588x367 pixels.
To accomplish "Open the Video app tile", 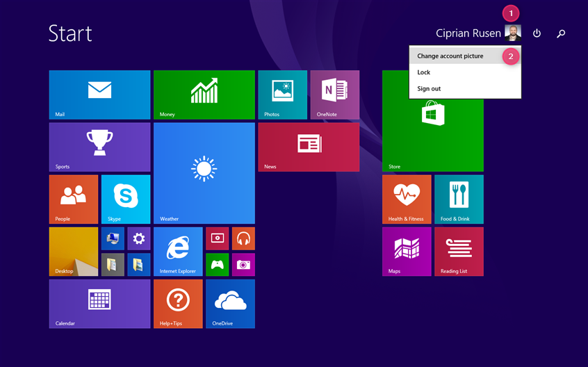I will [217, 238].
